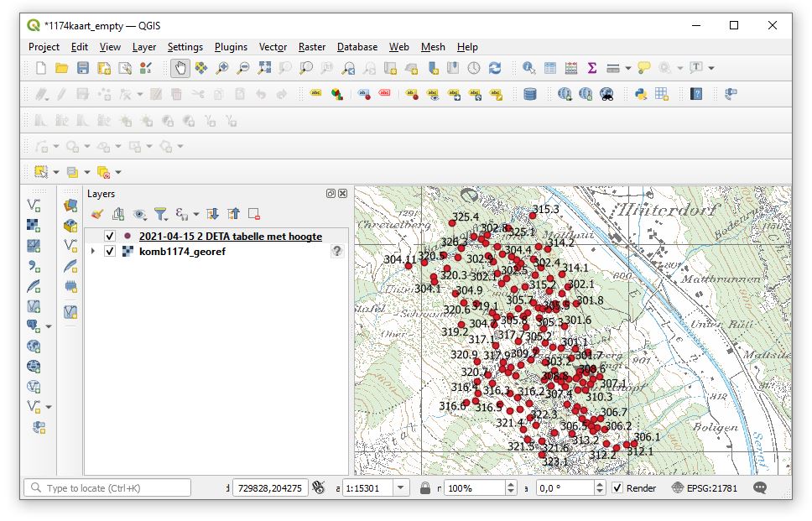This screenshot has height=521, width=812.
Task: Open the measure tool dropdown arrow
Action: (x=627, y=68)
